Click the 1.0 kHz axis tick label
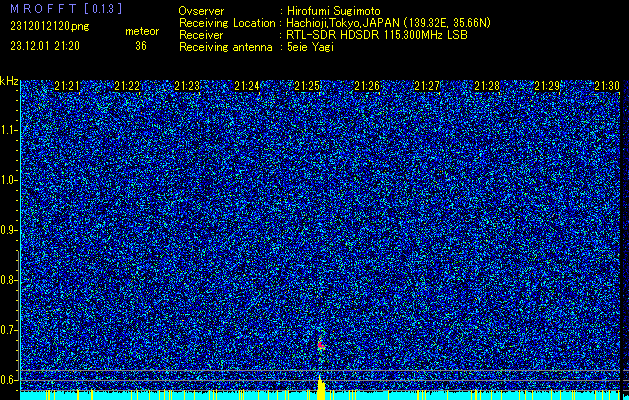 8,180
